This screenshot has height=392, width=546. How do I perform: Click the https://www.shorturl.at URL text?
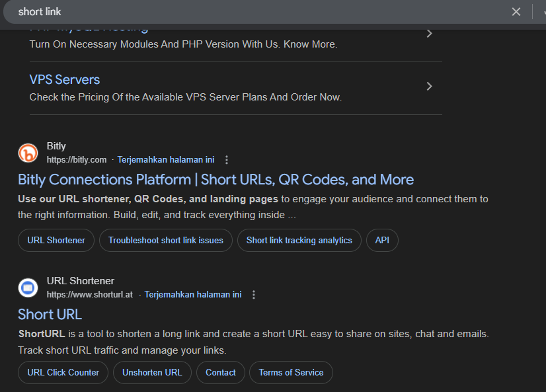tap(90, 295)
